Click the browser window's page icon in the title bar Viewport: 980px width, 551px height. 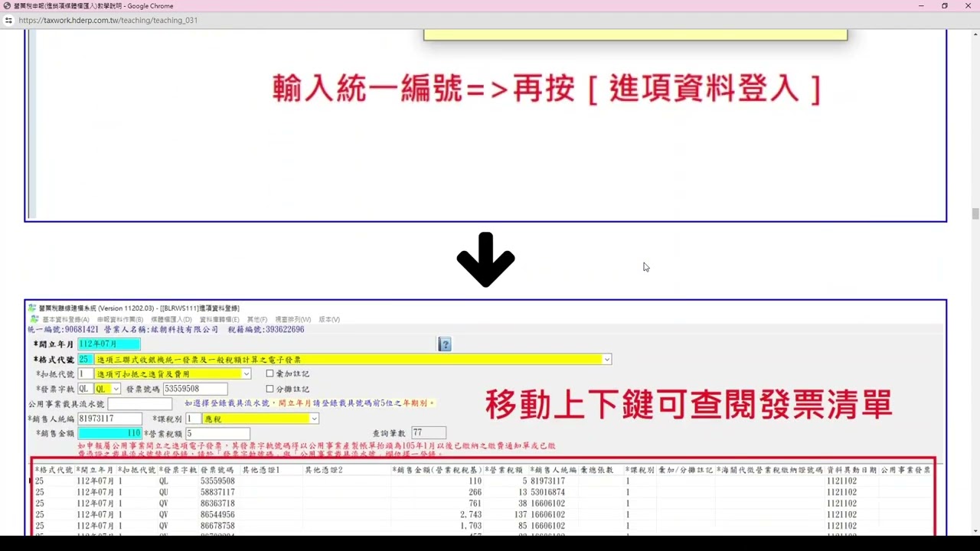click(x=7, y=6)
